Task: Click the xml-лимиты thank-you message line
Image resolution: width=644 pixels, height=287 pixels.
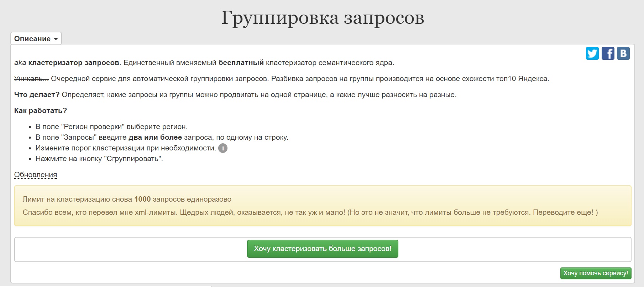Action: [x=310, y=212]
